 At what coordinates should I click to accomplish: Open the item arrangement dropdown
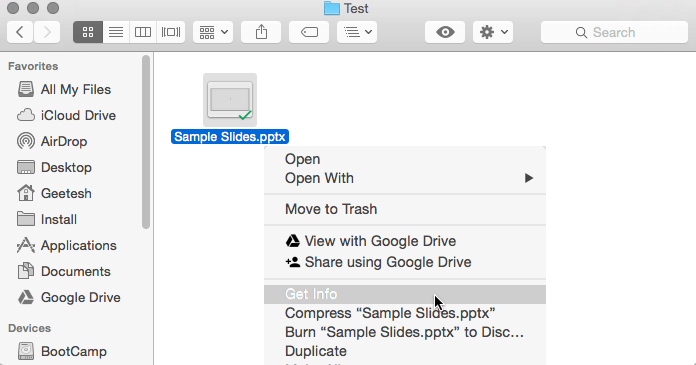[213, 32]
